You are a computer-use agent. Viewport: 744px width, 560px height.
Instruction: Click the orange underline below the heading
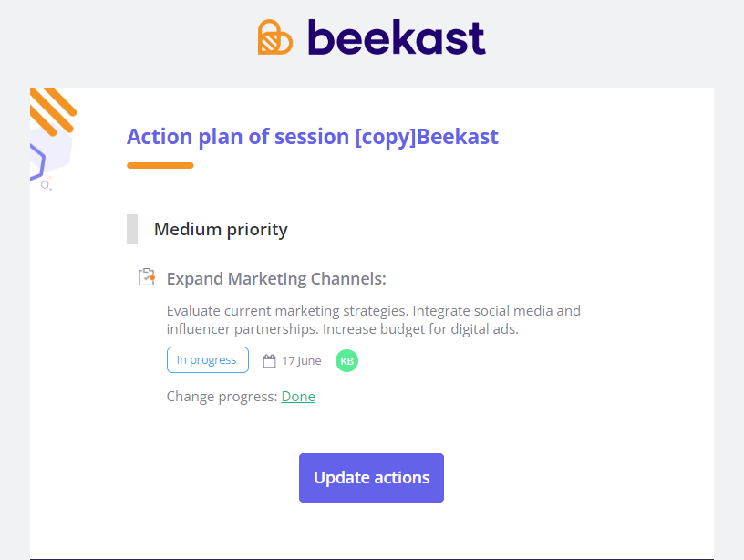(160, 165)
